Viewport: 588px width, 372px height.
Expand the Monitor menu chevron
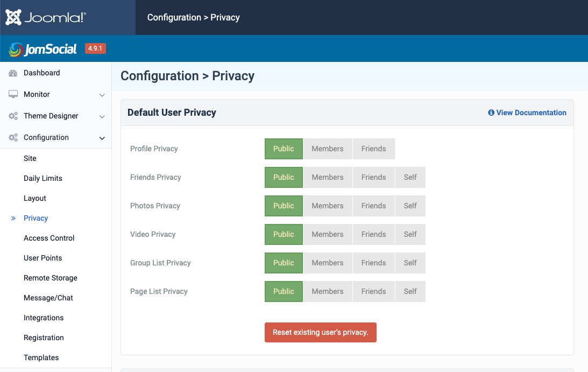102,95
